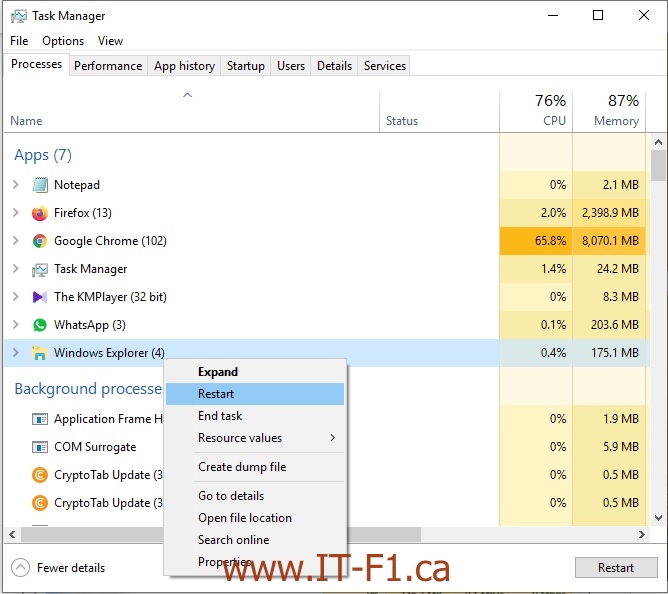Click the Windows Explorer folder icon
Viewport: 668px width, 594px height.
40,353
